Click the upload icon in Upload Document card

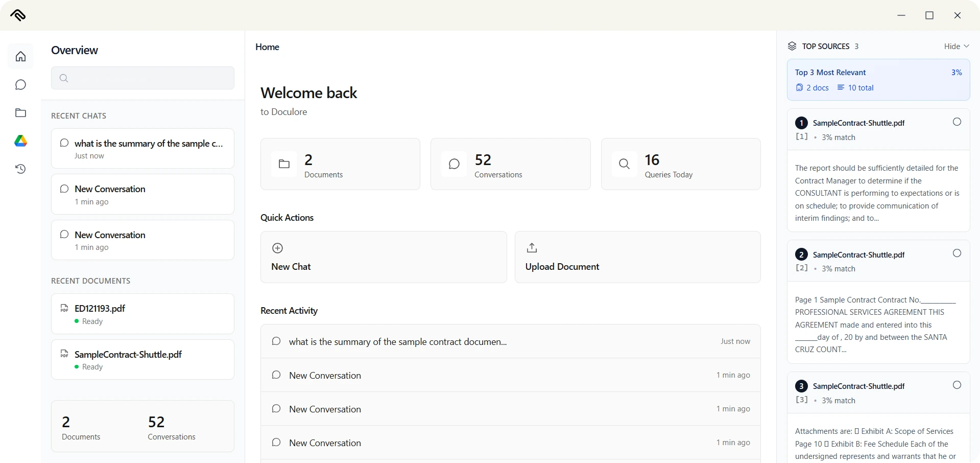pyautogui.click(x=532, y=248)
